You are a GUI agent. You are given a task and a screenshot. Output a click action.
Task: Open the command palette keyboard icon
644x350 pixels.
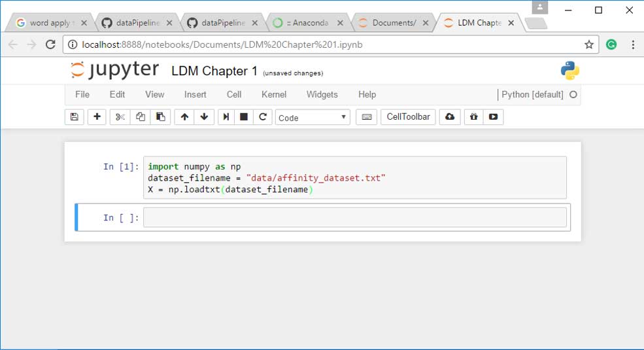tap(366, 117)
